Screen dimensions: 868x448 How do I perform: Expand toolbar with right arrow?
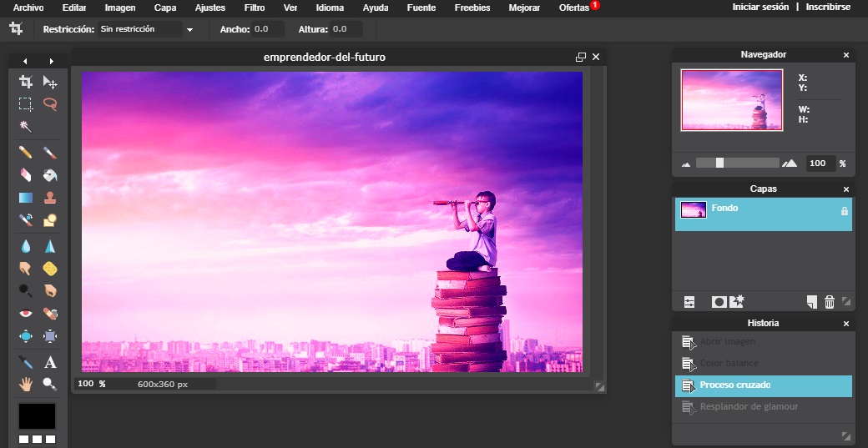click(52, 62)
